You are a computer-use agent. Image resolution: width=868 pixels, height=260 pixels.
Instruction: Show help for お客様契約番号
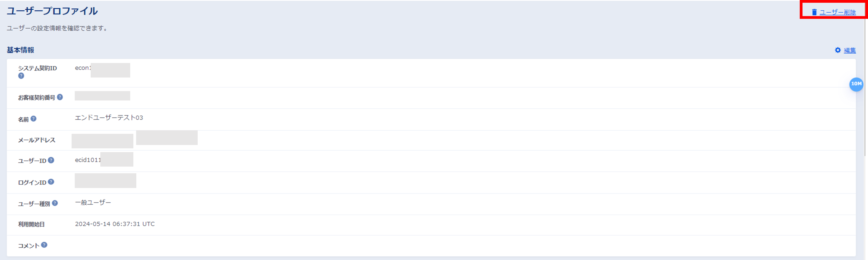[x=60, y=97]
